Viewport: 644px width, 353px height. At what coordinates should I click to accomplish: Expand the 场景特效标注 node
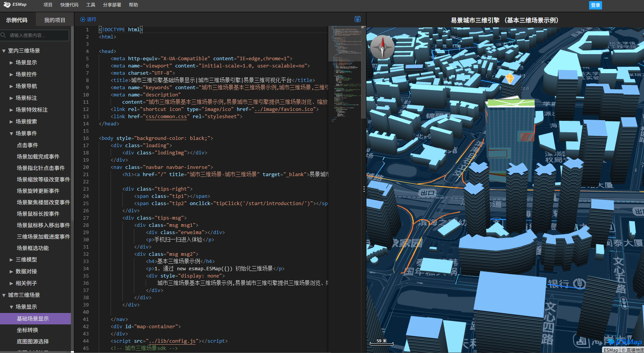(x=11, y=110)
